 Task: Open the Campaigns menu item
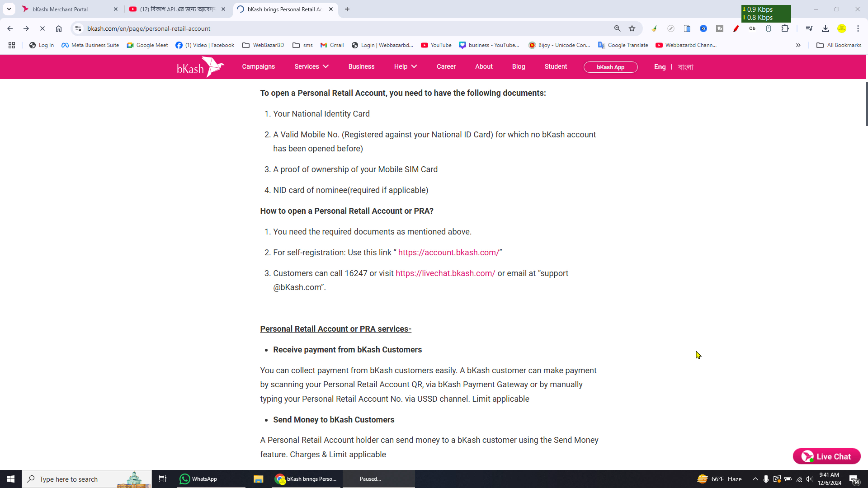tap(259, 67)
